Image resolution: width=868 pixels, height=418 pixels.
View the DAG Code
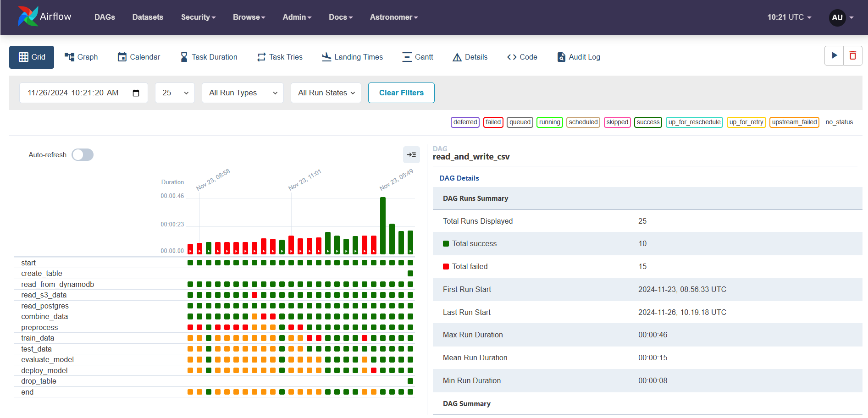point(522,57)
